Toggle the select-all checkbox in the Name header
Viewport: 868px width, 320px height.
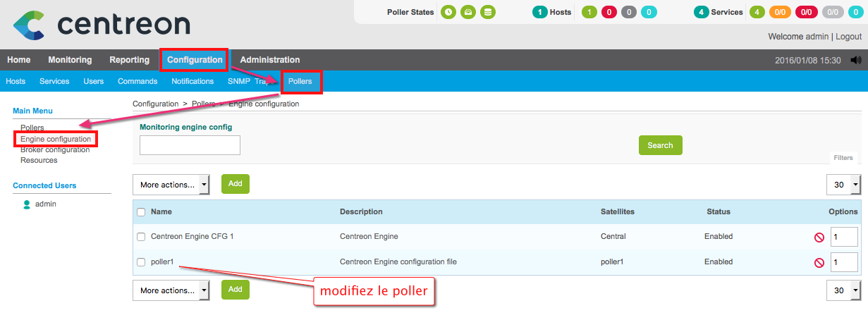pyautogui.click(x=141, y=212)
